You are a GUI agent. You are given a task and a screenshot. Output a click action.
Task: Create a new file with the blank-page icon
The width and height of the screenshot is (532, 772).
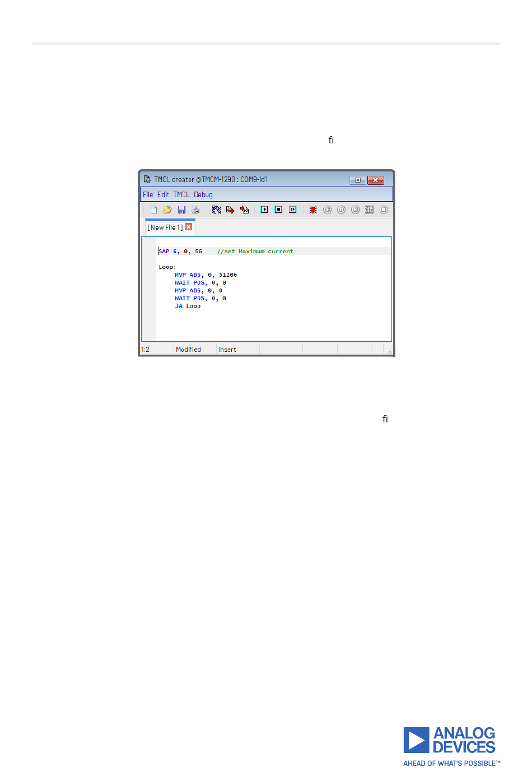153,210
